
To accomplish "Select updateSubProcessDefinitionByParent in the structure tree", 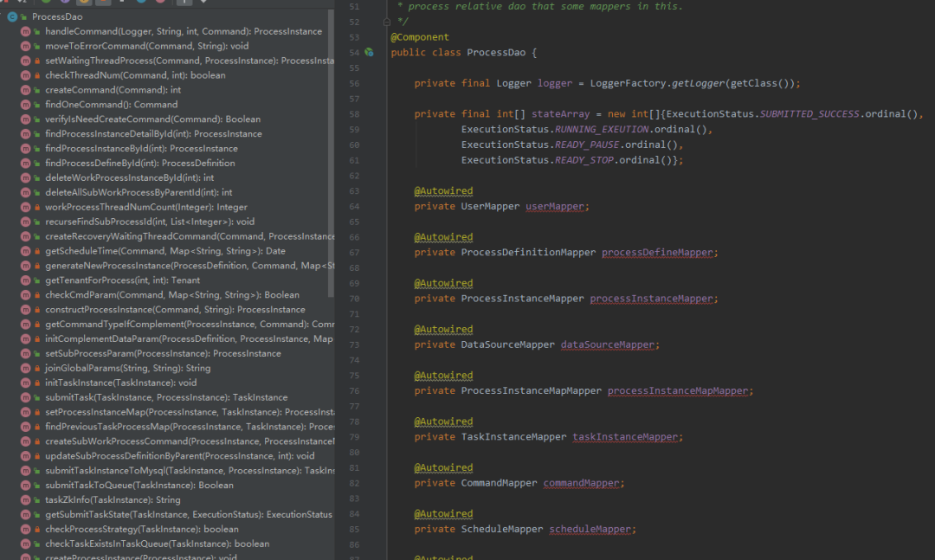I will [179, 455].
